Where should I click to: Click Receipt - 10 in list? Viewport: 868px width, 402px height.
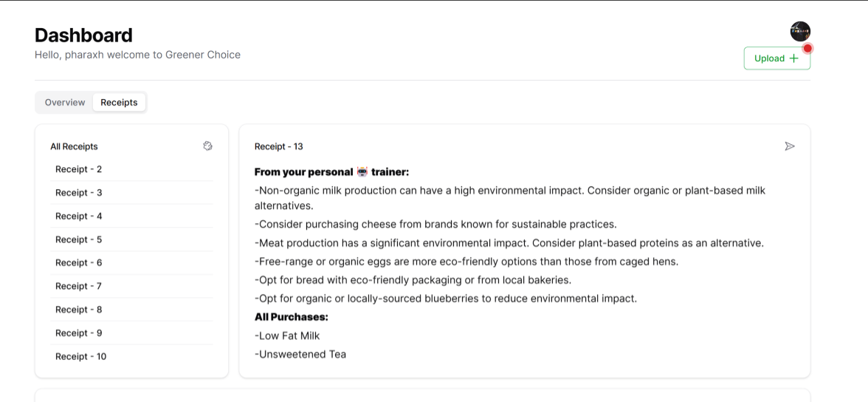tap(81, 356)
